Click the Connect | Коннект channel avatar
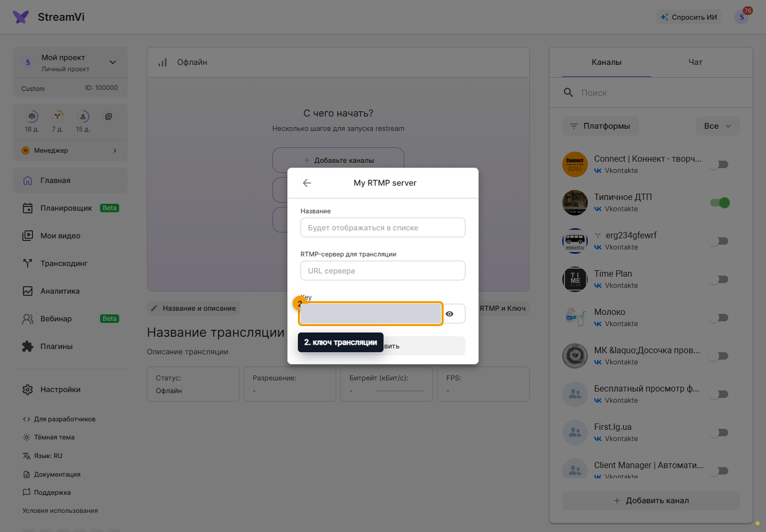The image size is (766, 532). pyautogui.click(x=575, y=164)
